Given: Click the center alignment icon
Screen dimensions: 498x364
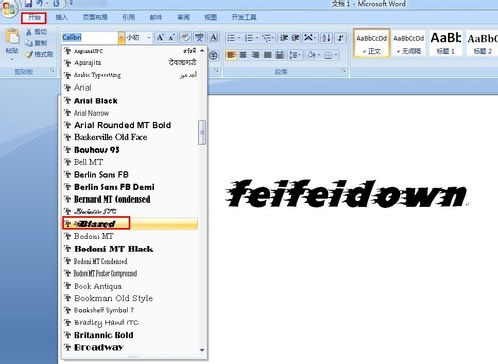Looking at the screenshot, I should (x=243, y=55).
